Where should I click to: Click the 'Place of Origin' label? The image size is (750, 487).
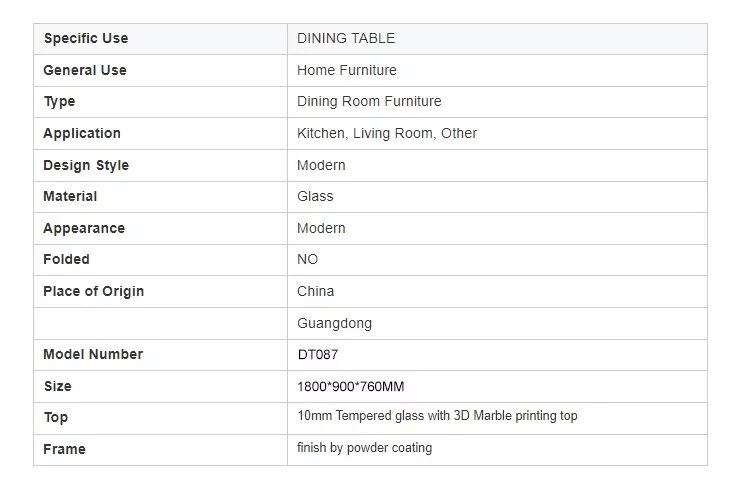pos(94,291)
